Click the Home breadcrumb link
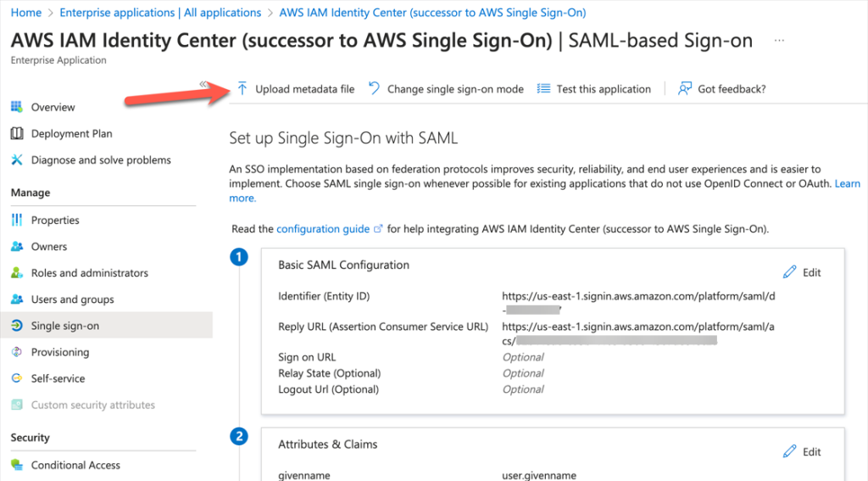Image resolution: width=868 pixels, height=481 pixels. click(26, 13)
